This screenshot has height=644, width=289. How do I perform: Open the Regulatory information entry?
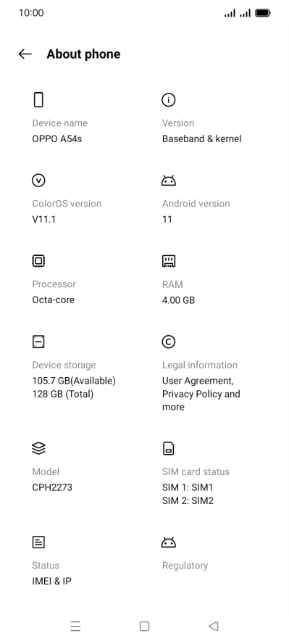[x=185, y=566]
